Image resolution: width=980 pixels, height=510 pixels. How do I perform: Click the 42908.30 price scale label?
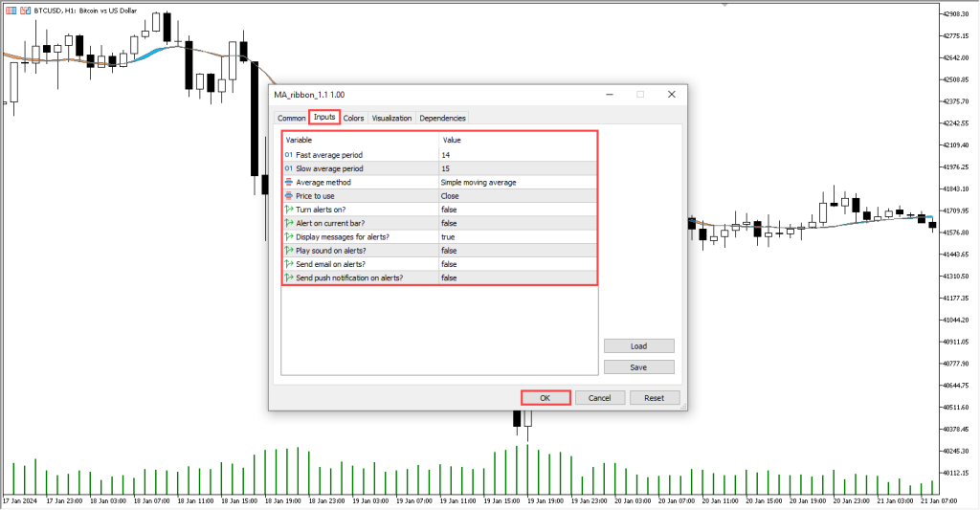point(956,14)
